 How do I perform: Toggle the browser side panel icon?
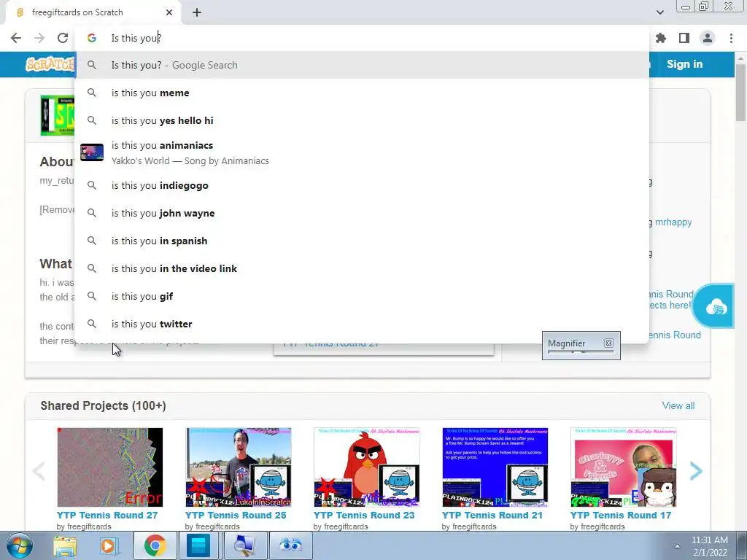coord(684,38)
